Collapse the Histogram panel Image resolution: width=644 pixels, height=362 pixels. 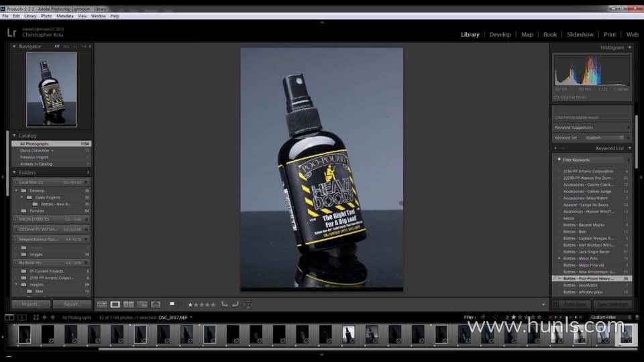pyautogui.click(x=630, y=48)
